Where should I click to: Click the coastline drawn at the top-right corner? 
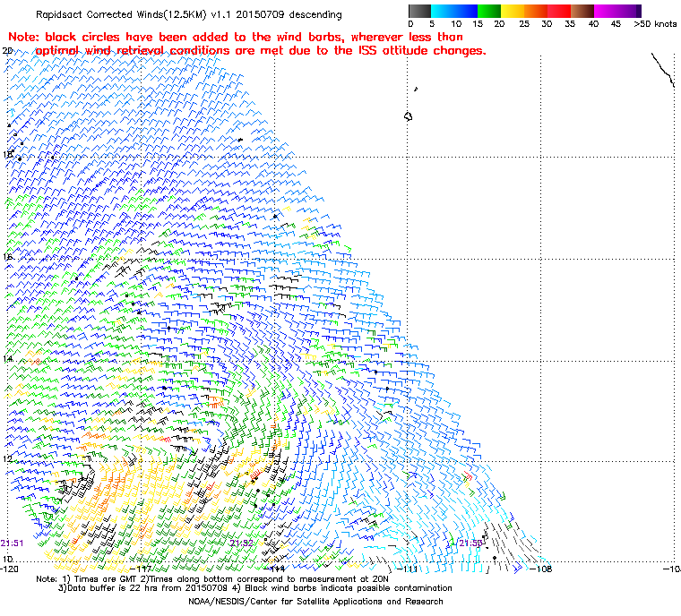pos(663,70)
